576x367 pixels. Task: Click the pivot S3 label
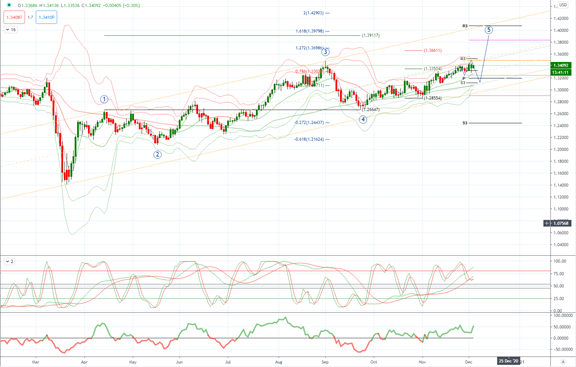tap(465, 123)
